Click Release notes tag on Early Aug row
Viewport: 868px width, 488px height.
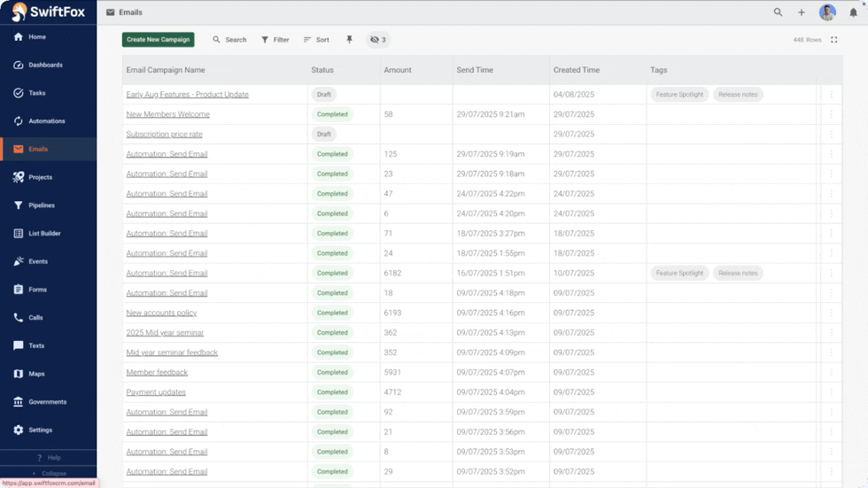(738, 95)
